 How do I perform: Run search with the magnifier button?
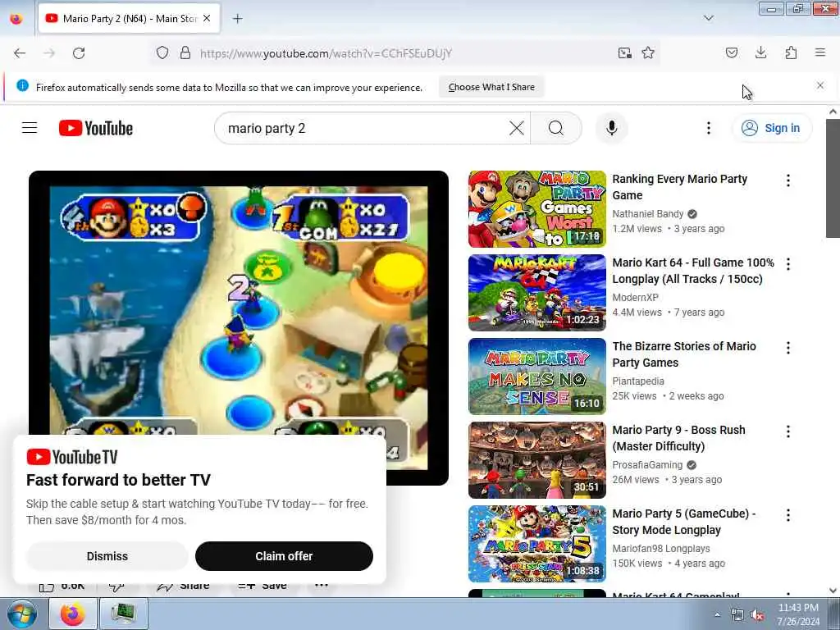coord(556,128)
